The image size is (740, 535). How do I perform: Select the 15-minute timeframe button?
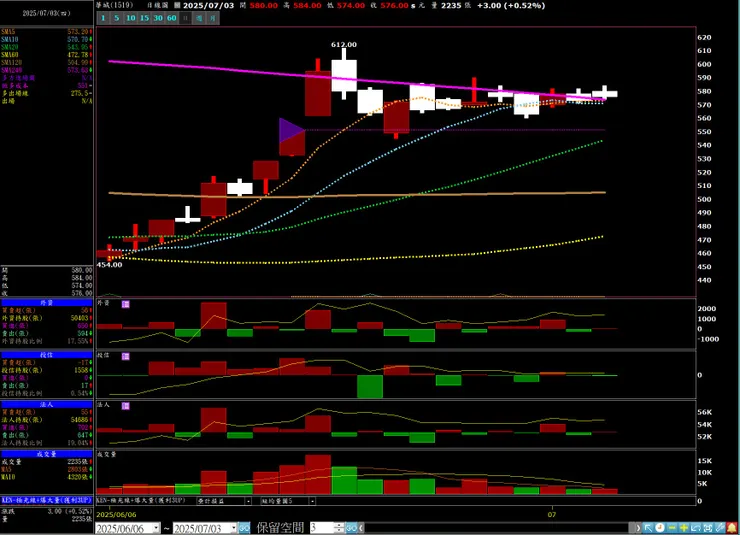click(x=144, y=18)
